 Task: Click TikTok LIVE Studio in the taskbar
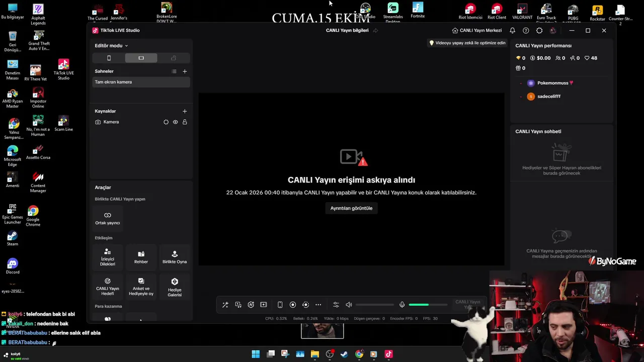click(388, 354)
